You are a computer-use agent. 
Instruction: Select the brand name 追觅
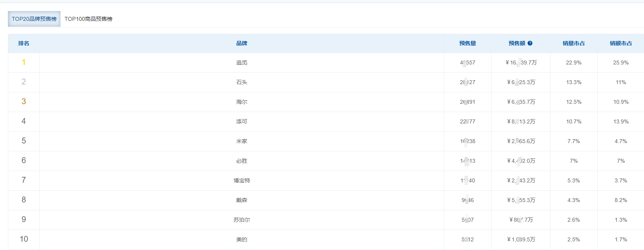point(242,63)
